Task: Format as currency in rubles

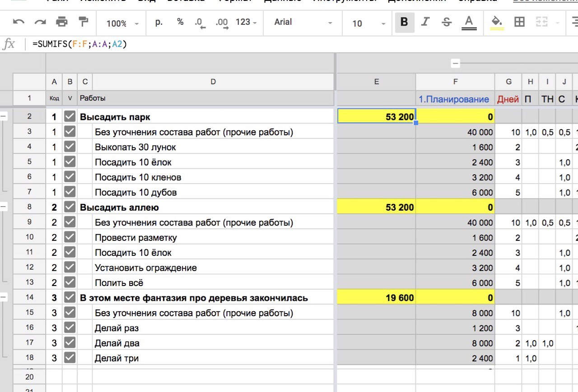Action: [x=158, y=22]
